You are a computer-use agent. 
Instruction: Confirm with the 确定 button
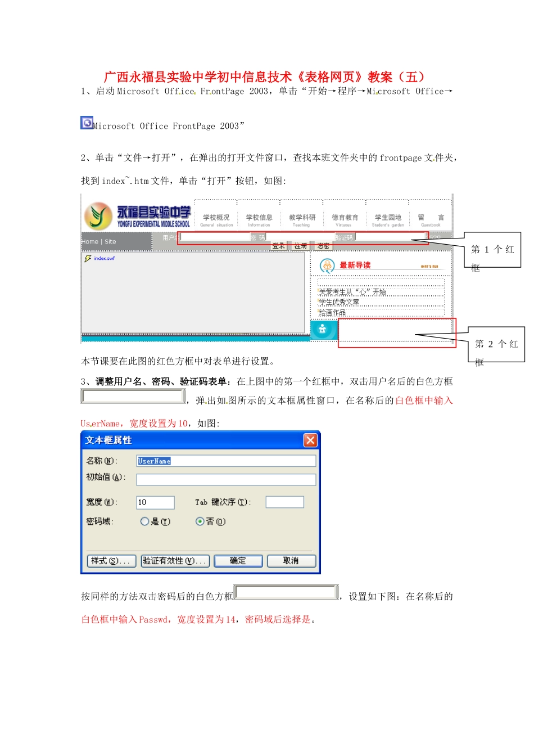238,561
